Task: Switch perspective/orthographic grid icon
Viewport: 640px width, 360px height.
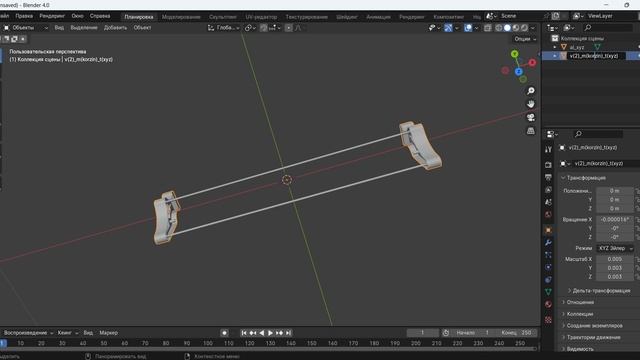Action: [x=531, y=131]
